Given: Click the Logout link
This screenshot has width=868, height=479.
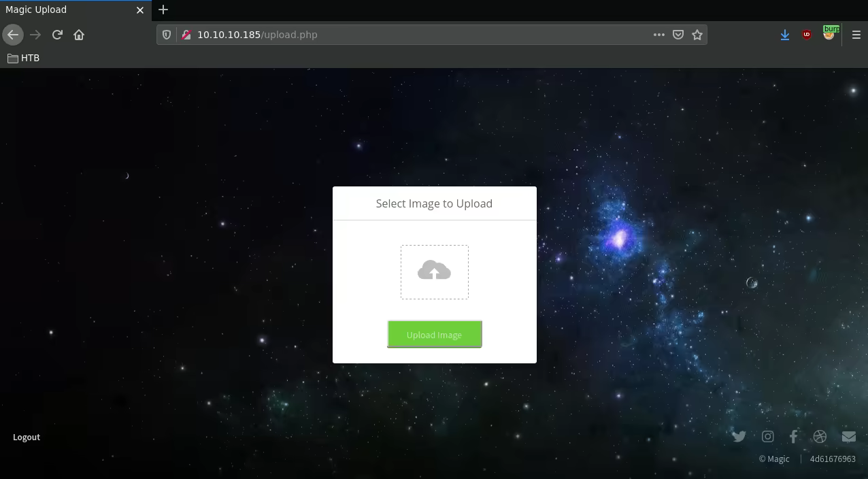Looking at the screenshot, I should coord(27,437).
